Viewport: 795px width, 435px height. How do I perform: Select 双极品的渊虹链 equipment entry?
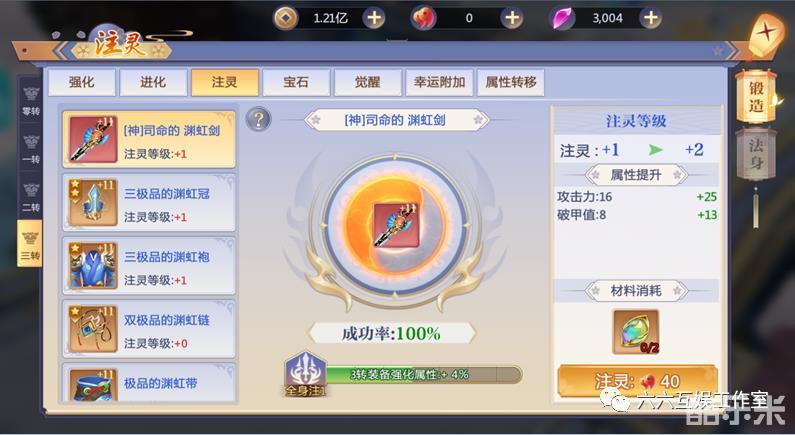(x=149, y=329)
